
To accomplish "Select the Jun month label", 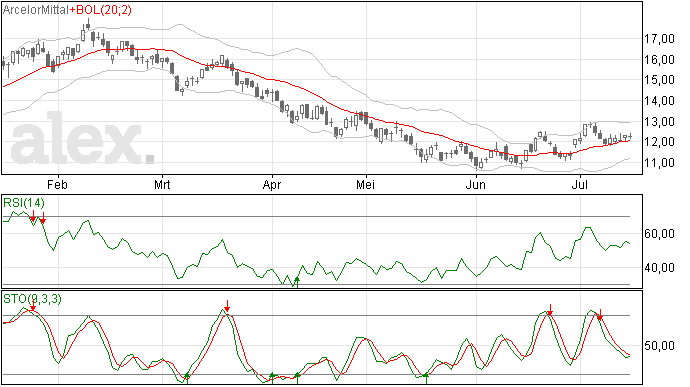I will tap(476, 184).
